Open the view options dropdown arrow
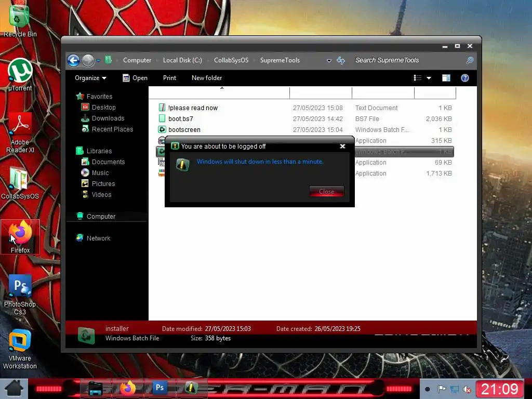532x399 pixels. tap(429, 78)
